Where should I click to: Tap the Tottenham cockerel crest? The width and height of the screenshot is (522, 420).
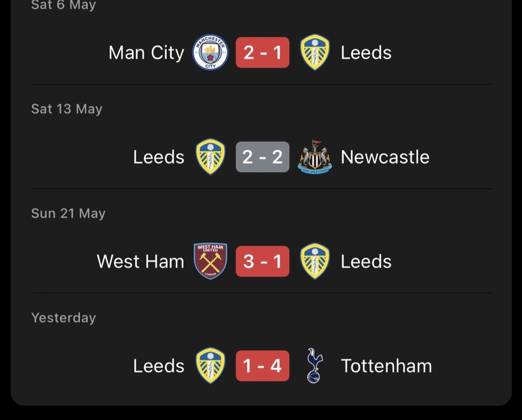click(315, 365)
